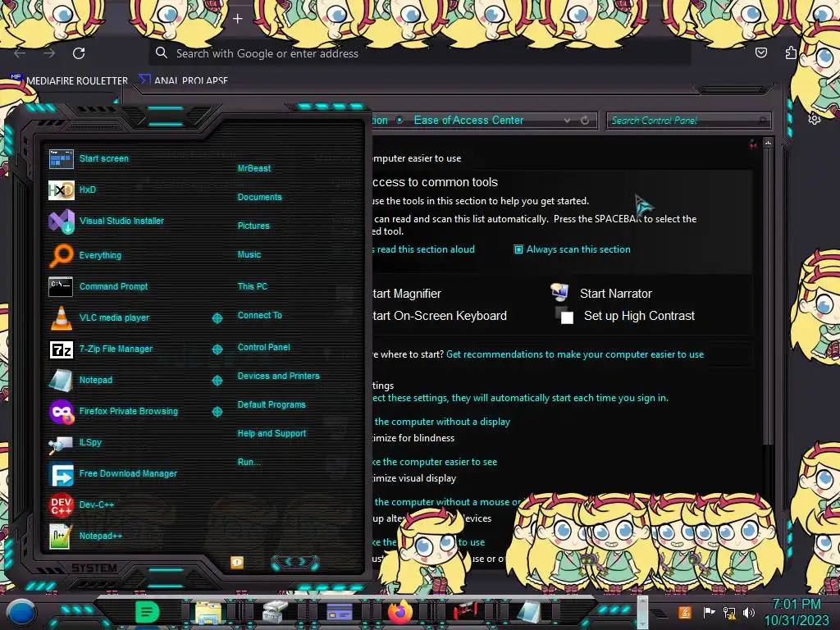The width and height of the screenshot is (840, 630).
Task: Toggle Always scan this section checkbox
Action: [518, 249]
